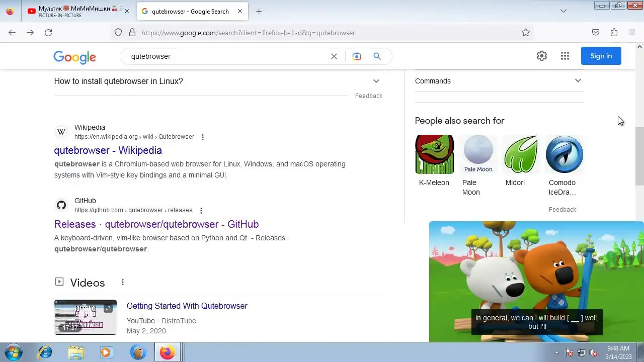
Task: Open more options for the Wikipedia result
Action: [x=203, y=137]
